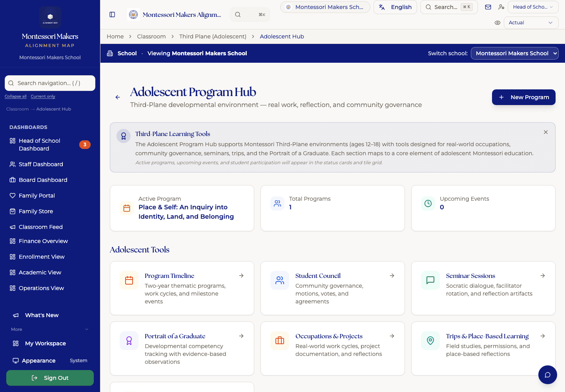Click the translate language icon
The image size is (565, 392).
point(382,7)
